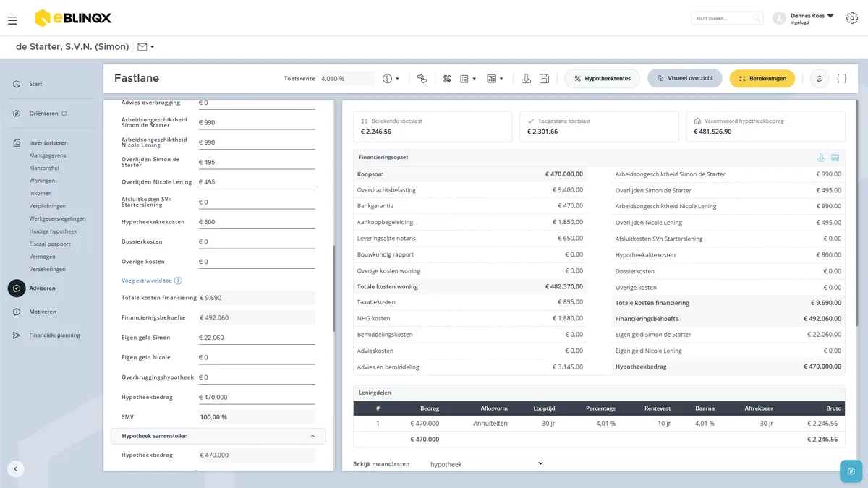
Task: Open the info circle dropdown beside Toetsrente
Action: coord(391,79)
